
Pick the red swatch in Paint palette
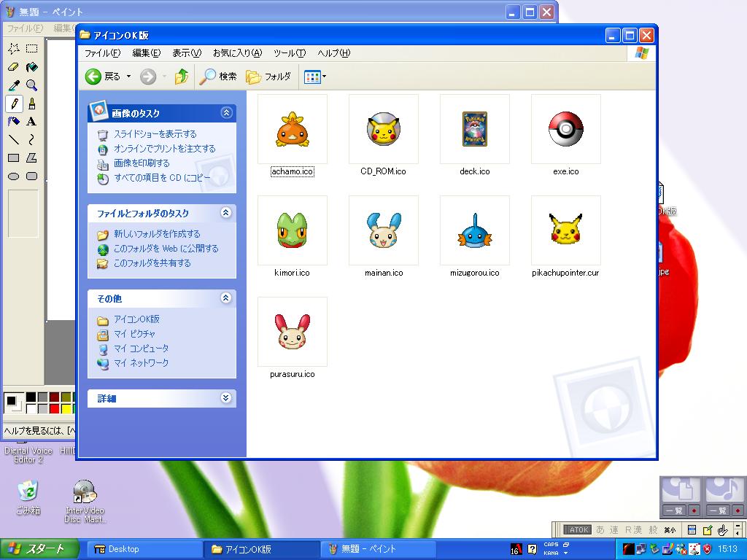pos(54,408)
